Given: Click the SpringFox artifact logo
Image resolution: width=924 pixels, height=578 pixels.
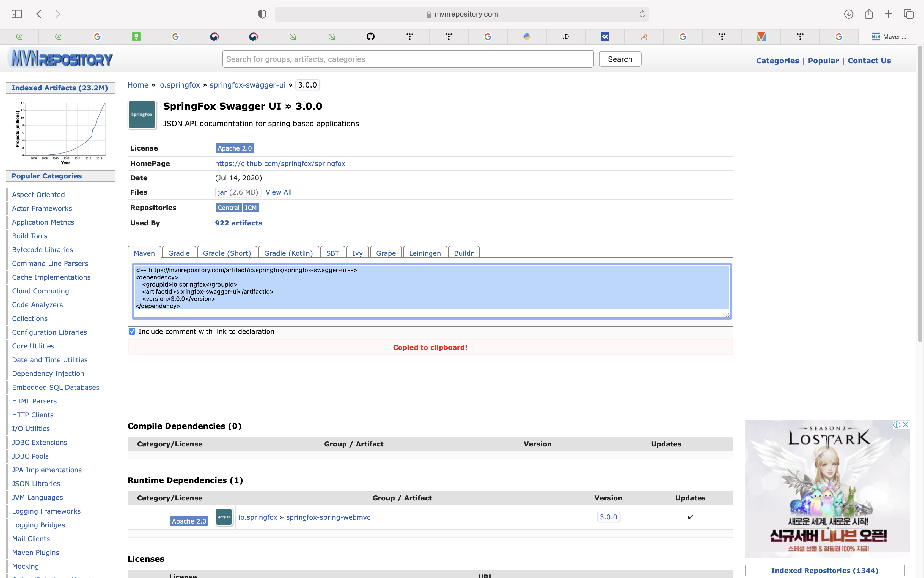Looking at the screenshot, I should click(142, 114).
